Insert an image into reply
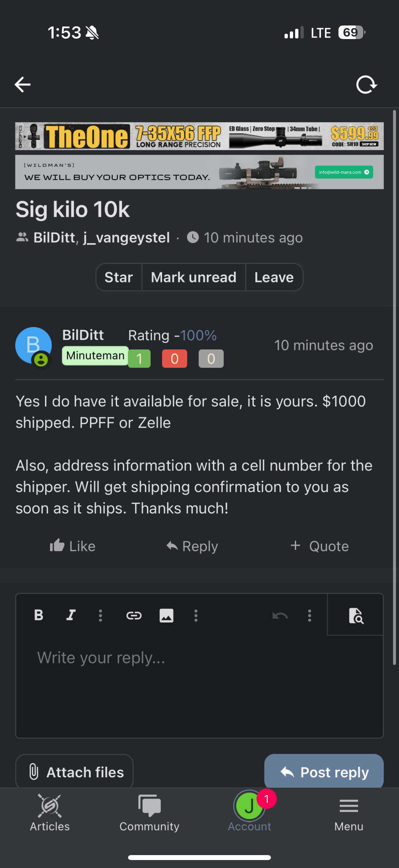399x868 pixels. tap(166, 615)
